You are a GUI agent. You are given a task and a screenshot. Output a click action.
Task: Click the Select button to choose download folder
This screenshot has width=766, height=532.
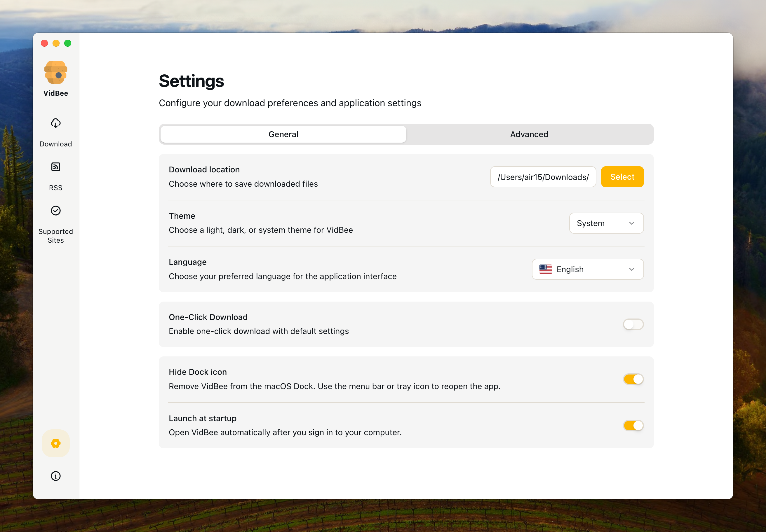coord(622,177)
